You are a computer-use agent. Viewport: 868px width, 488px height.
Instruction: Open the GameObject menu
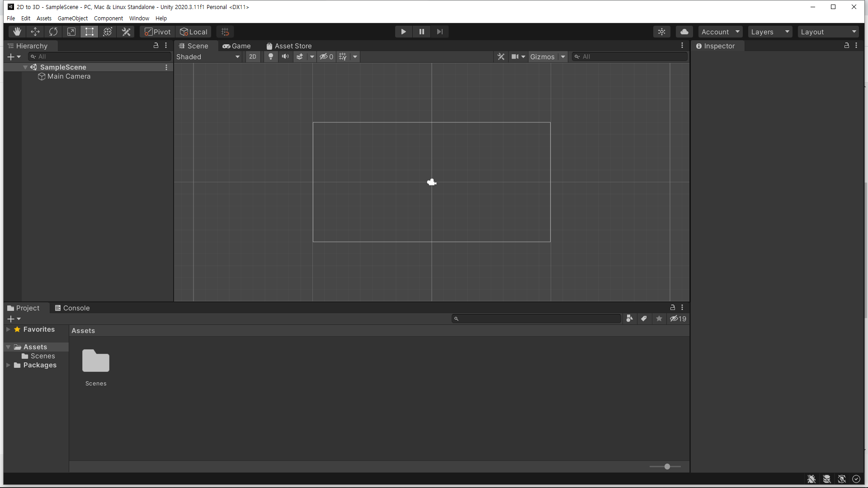(x=72, y=19)
